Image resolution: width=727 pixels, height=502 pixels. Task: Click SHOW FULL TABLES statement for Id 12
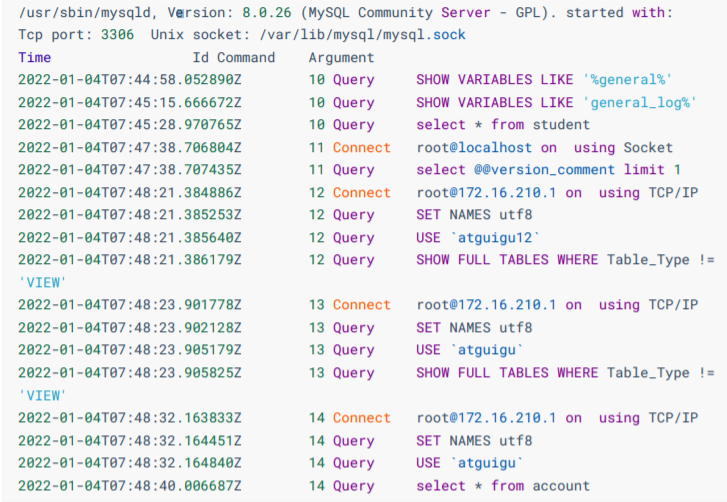click(565, 260)
